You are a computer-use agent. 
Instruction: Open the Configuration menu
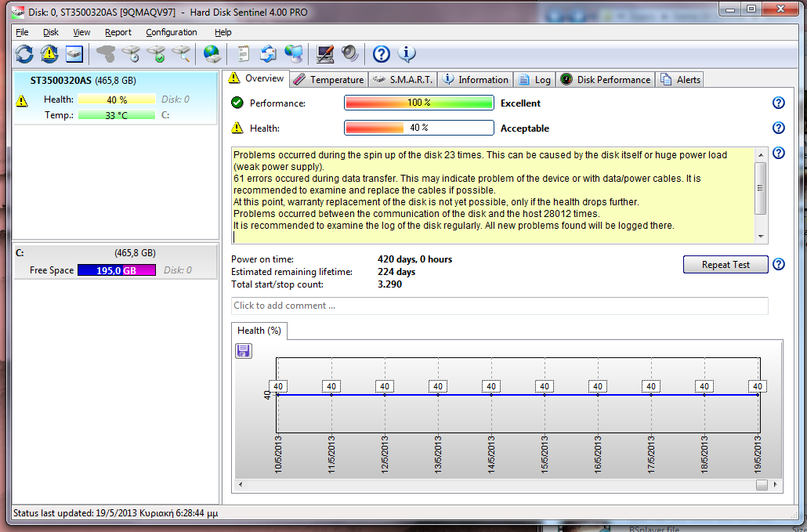[172, 32]
